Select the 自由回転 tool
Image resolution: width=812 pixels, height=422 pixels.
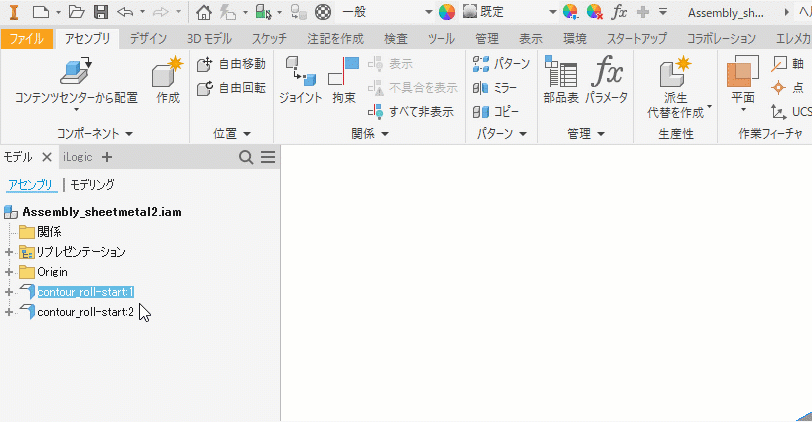(231, 88)
